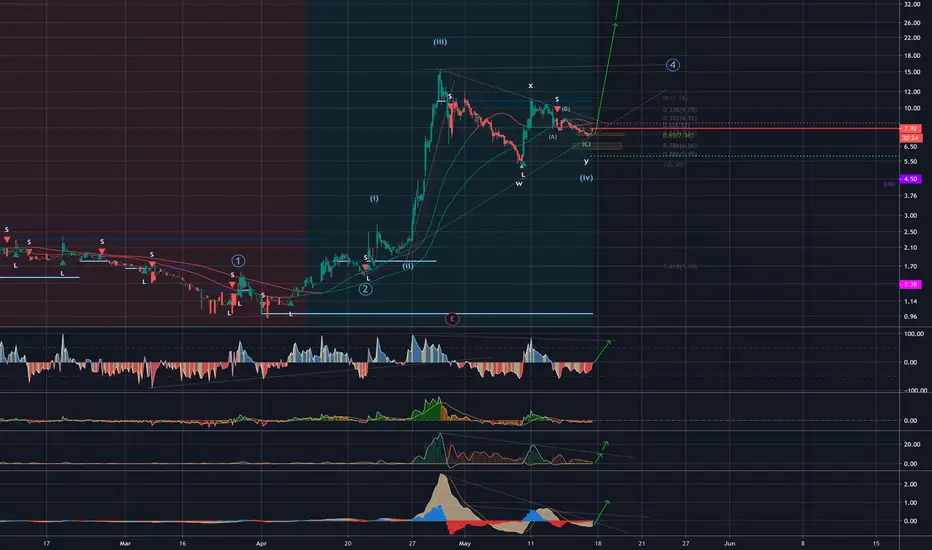Image resolution: width=932 pixels, height=550 pixels.
Task: Click the green buy triangle at wave w low
Action: coord(522,165)
